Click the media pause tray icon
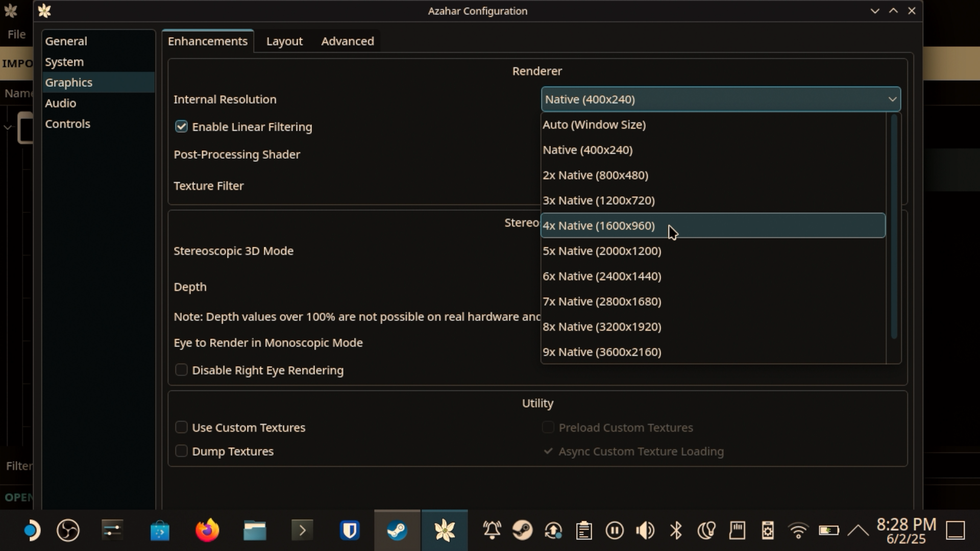 (x=615, y=531)
